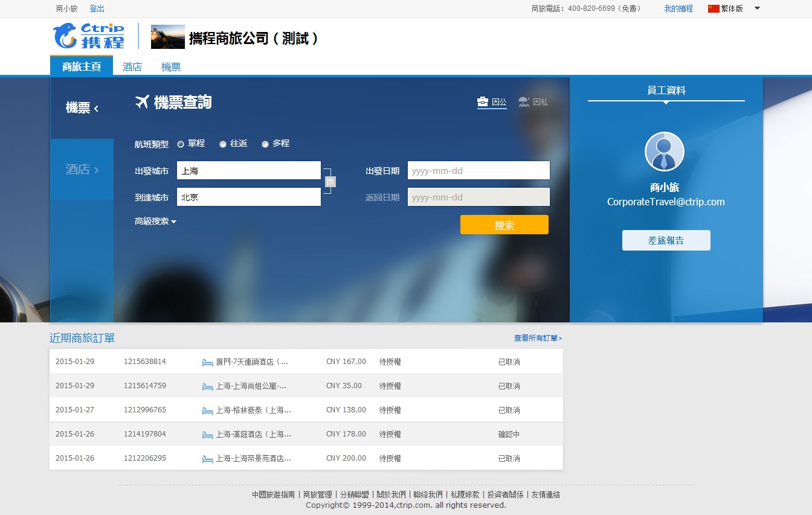812x515 pixels.
Task: Expand 高級搜索 advanced search options
Action: 155,222
